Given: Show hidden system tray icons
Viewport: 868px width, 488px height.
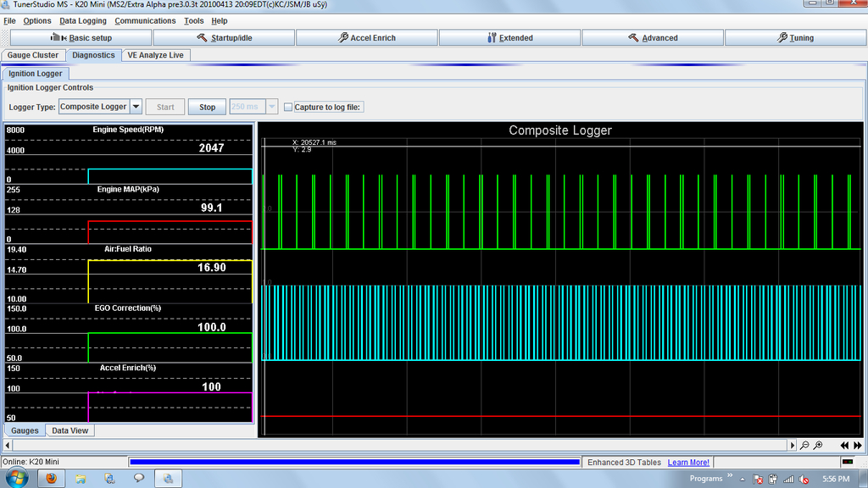Looking at the screenshot, I should 742,479.
